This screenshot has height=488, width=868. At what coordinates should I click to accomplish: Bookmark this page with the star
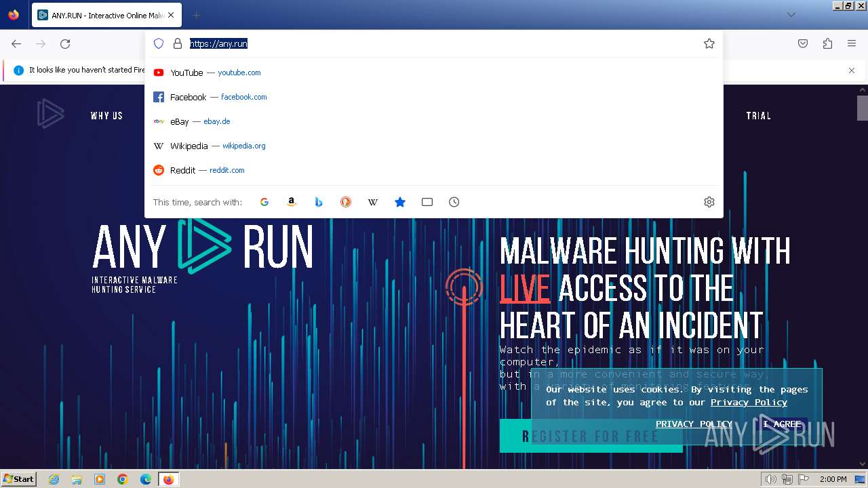pos(709,43)
